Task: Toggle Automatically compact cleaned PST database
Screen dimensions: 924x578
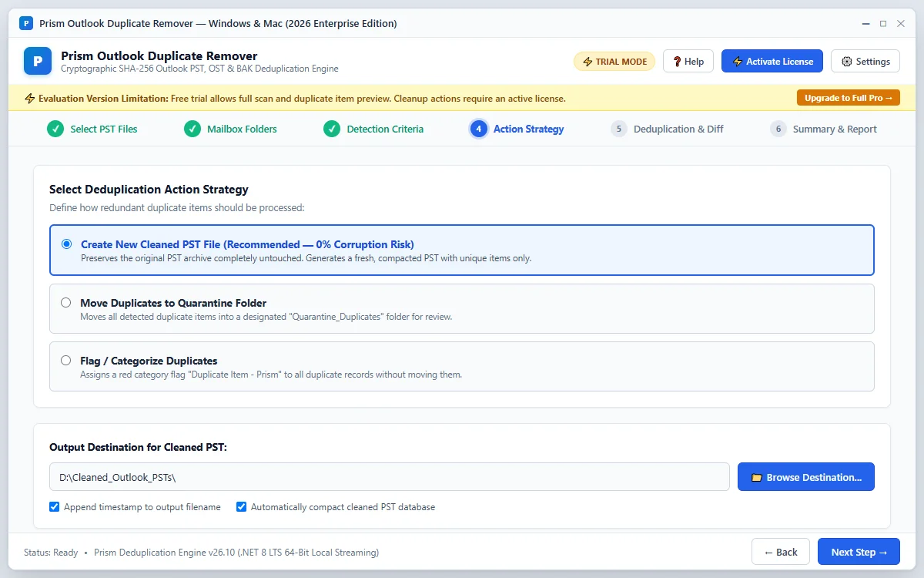Action: pos(242,507)
